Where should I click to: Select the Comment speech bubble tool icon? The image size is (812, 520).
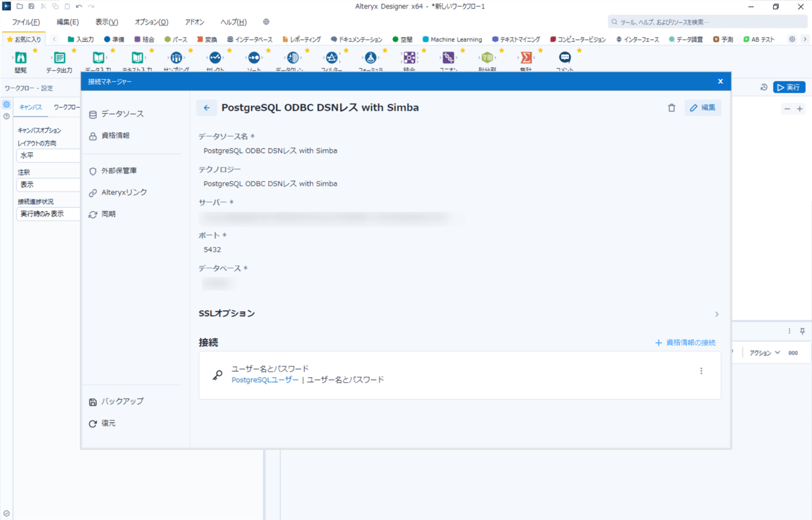(565, 58)
